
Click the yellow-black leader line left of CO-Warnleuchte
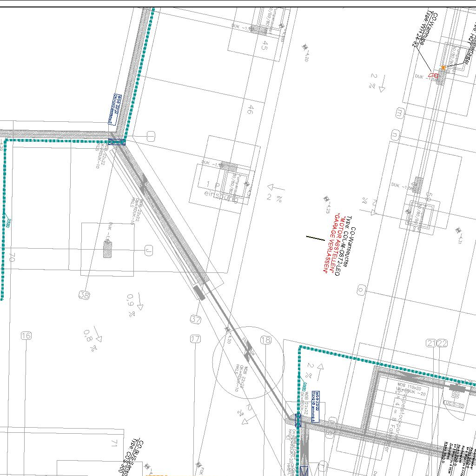pos(315,238)
